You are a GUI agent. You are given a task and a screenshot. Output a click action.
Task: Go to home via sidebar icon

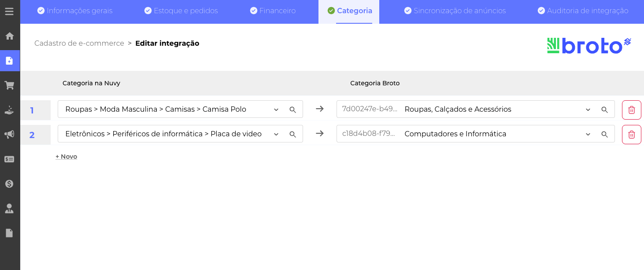pos(9,36)
